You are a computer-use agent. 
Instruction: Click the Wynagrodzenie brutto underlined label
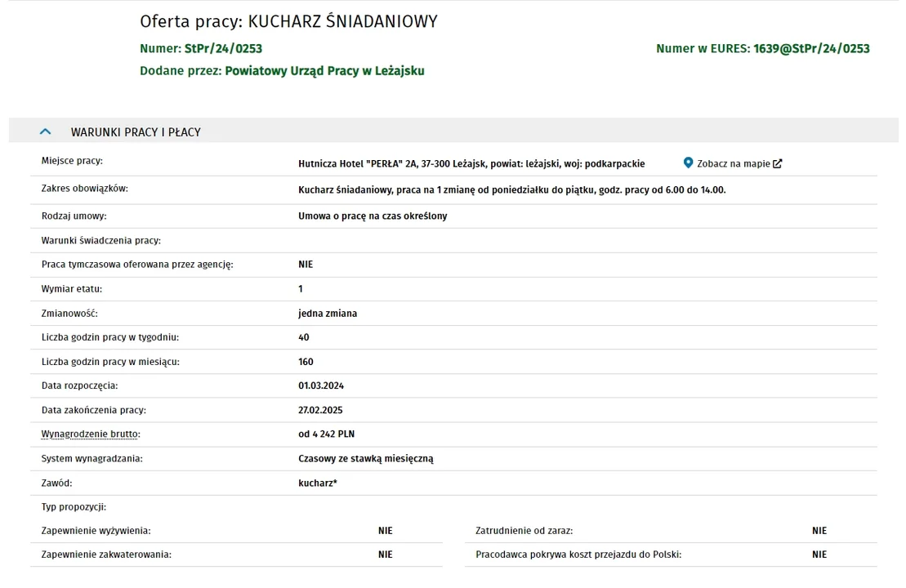(x=91, y=434)
